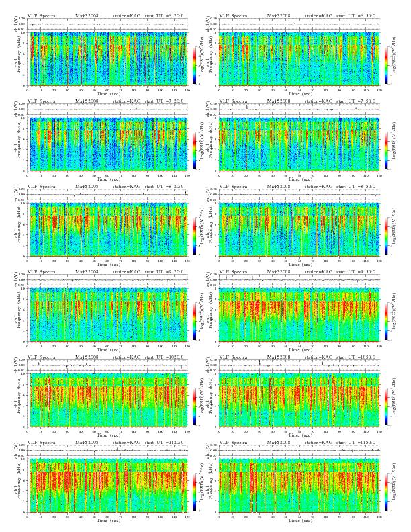The height and width of the screenshot is (532, 411).
Task: Click the PSD color bar of the 6:50:0 panel
Action: [387, 65]
